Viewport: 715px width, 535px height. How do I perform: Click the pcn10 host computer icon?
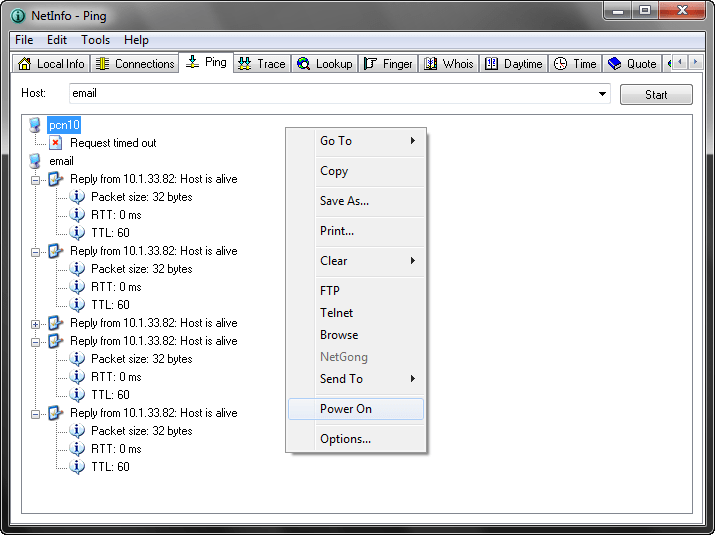pyautogui.click(x=35, y=125)
